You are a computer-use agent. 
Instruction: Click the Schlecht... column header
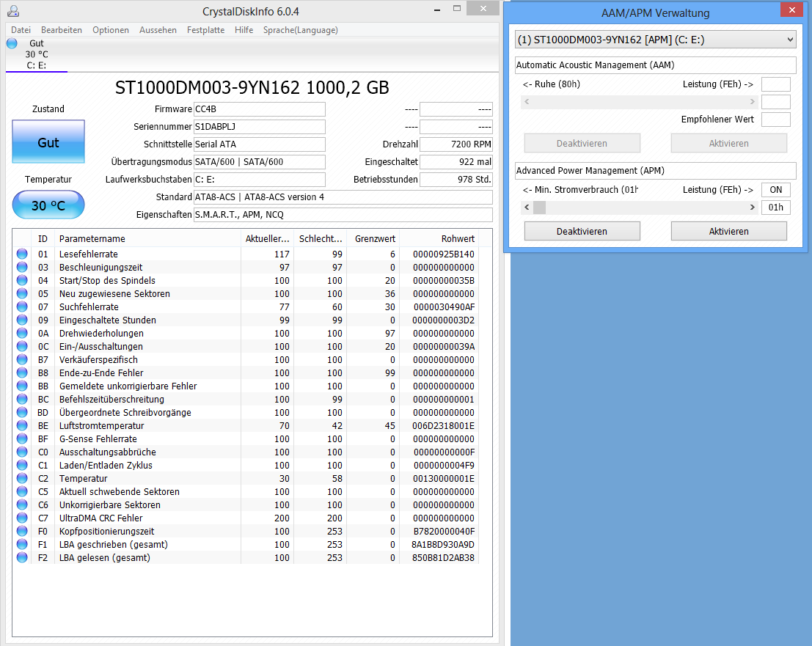(320, 238)
